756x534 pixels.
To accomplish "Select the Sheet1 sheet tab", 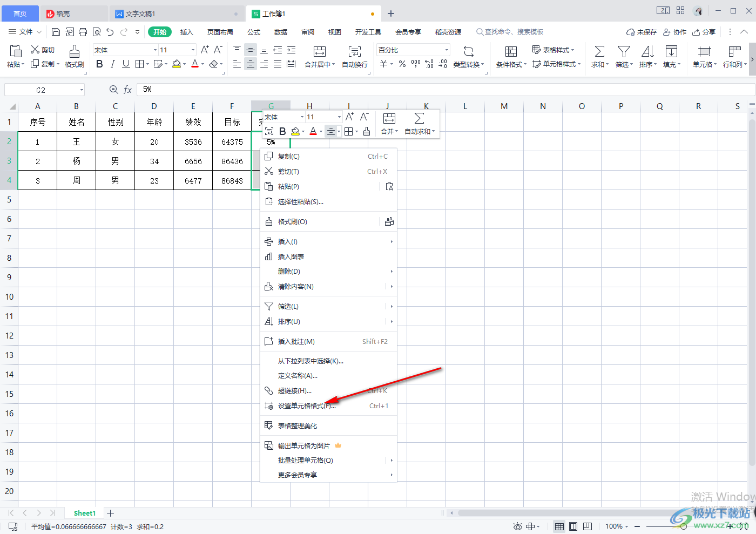I will [85, 513].
